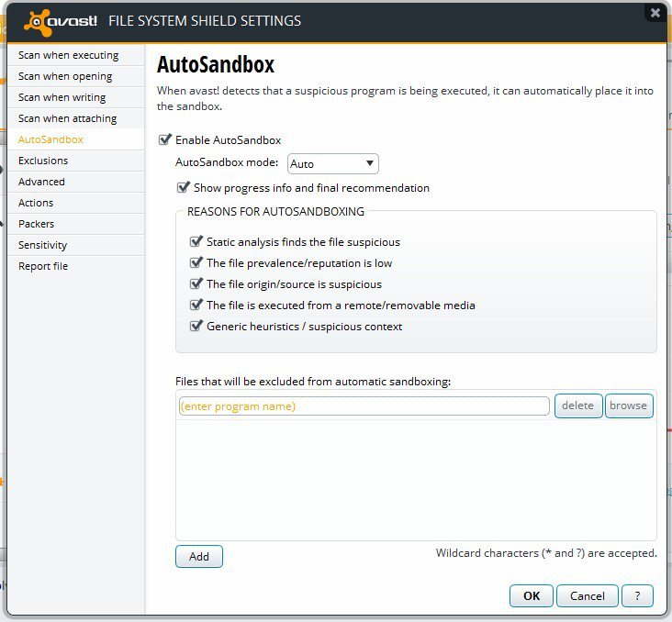
Task: Click the avast! logo in title bar
Action: (61, 22)
